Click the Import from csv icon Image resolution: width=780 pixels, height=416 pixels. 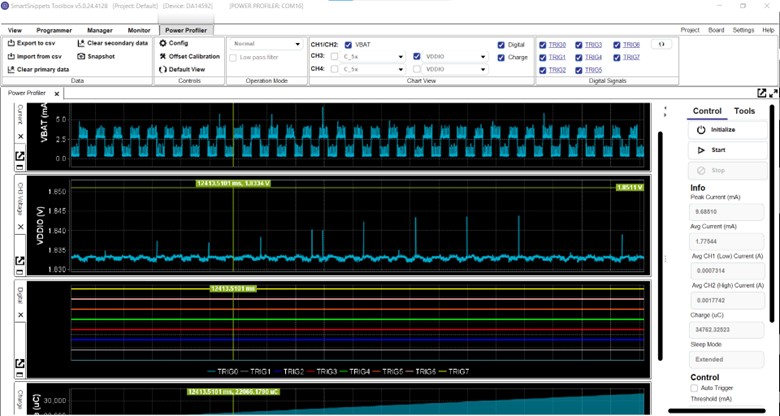coord(11,56)
